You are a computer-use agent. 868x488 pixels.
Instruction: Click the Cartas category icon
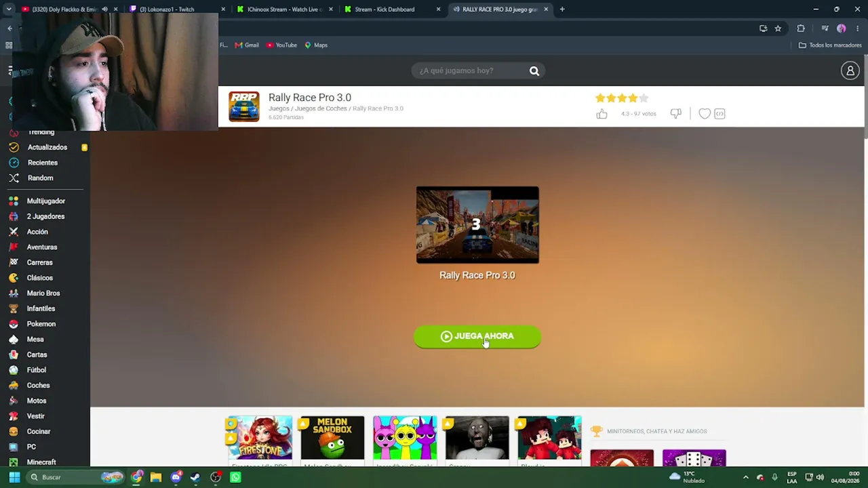(14, 354)
